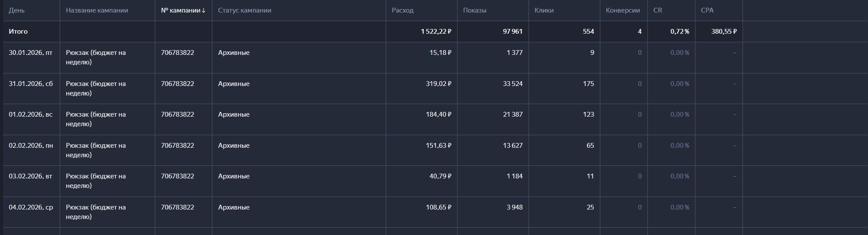Sort by the CPA column header
Viewport: 868px width, 235px height.
[x=707, y=10]
